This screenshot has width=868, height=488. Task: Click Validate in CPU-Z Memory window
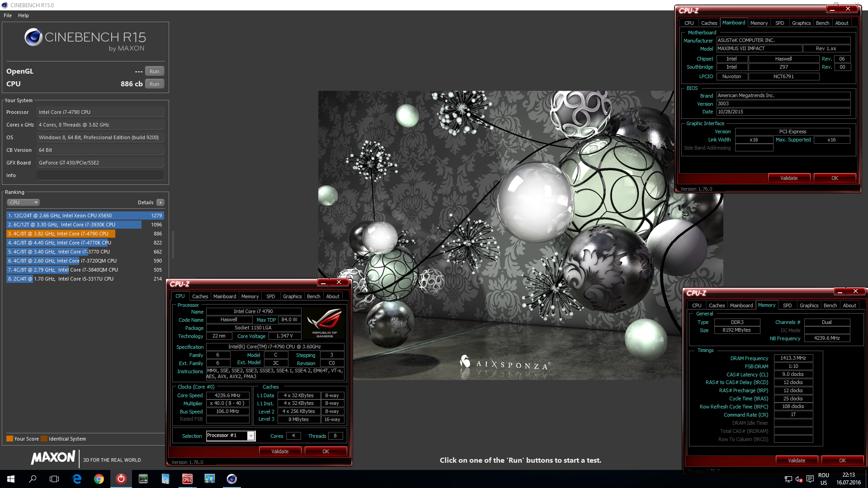(797, 460)
